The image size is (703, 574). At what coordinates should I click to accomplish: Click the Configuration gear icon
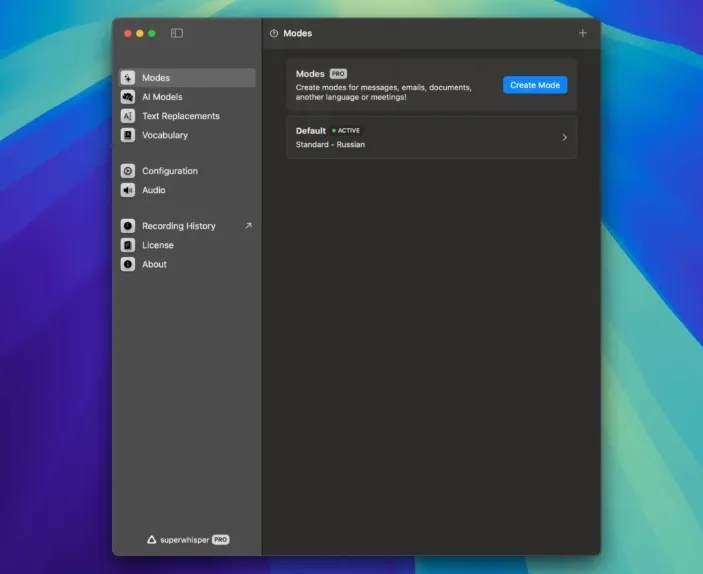click(128, 171)
